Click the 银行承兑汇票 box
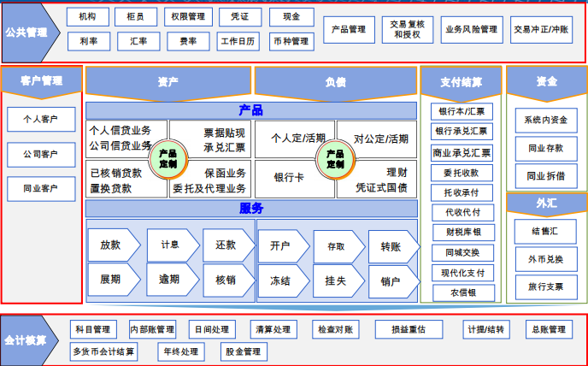The image size is (588, 366). pyautogui.click(x=461, y=132)
